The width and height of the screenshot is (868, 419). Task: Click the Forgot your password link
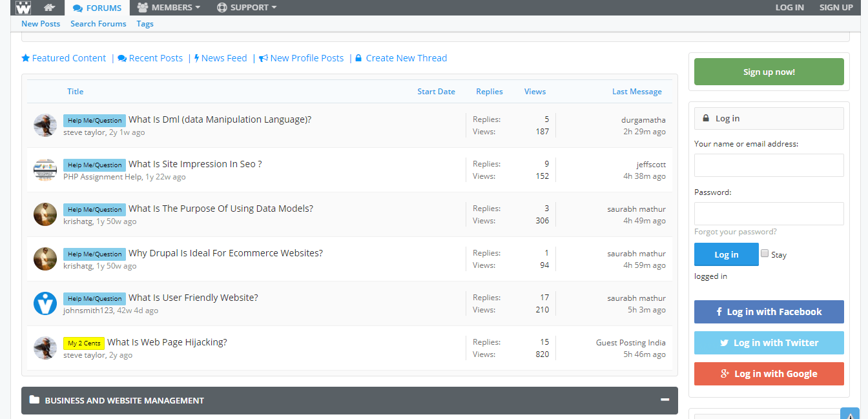tap(735, 232)
